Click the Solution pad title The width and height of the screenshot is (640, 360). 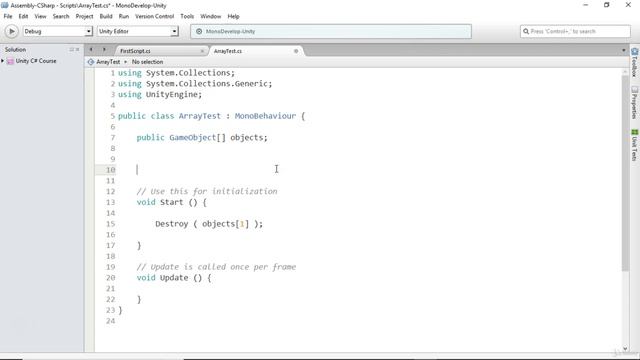(x=15, y=49)
